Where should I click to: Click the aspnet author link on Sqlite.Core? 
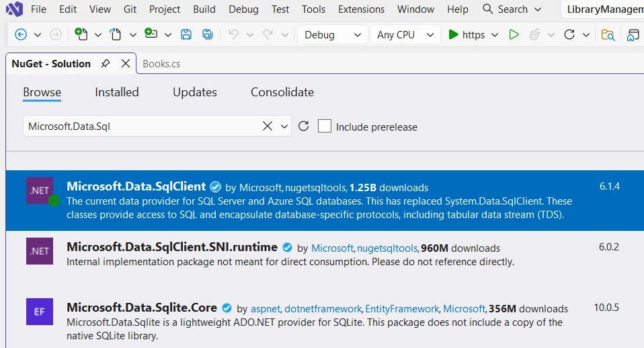pyautogui.click(x=266, y=309)
